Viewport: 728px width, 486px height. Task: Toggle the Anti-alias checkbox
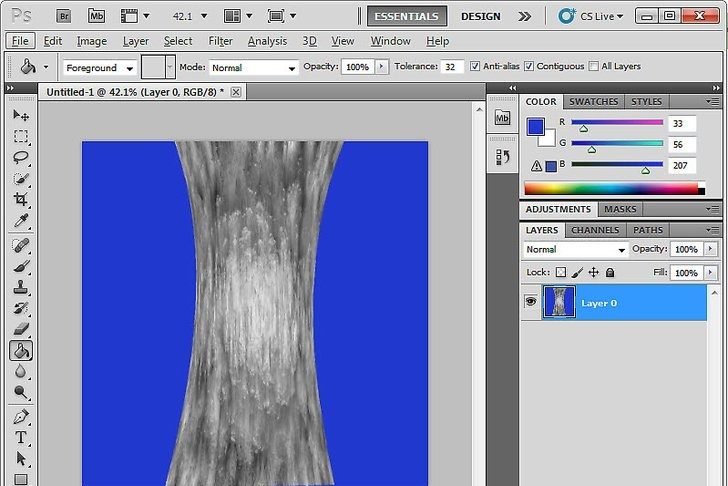(x=475, y=67)
